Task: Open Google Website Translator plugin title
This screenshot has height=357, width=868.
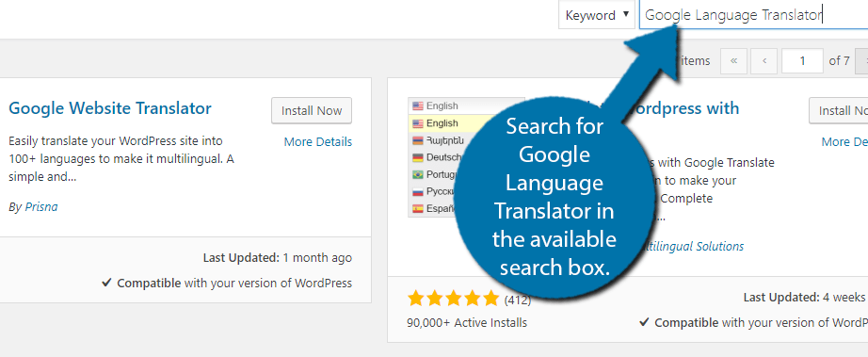Action: [x=109, y=108]
